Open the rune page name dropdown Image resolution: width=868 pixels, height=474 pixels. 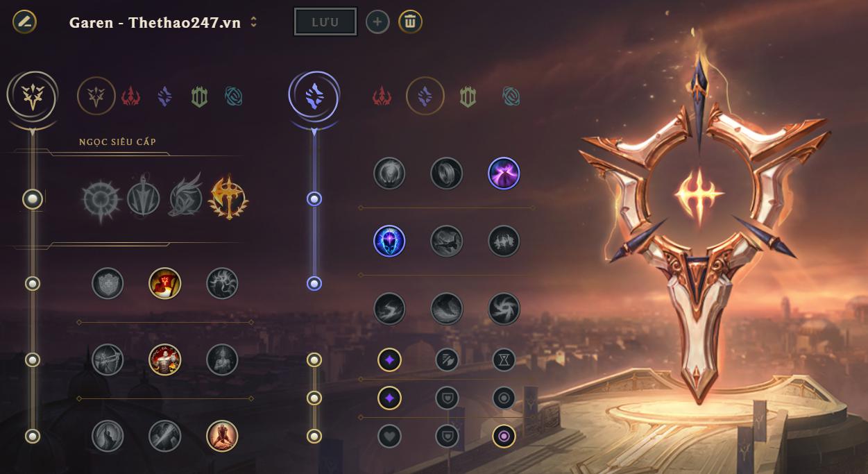(254, 22)
